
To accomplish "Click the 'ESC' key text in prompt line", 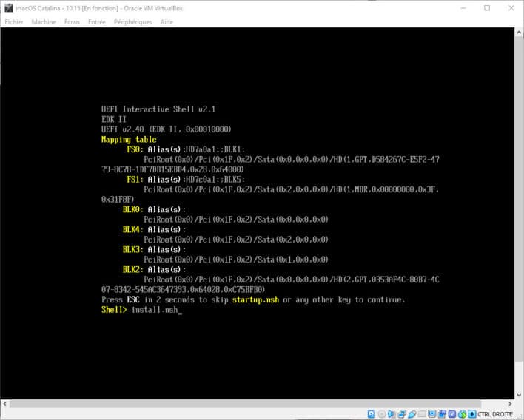I will point(133,299).
